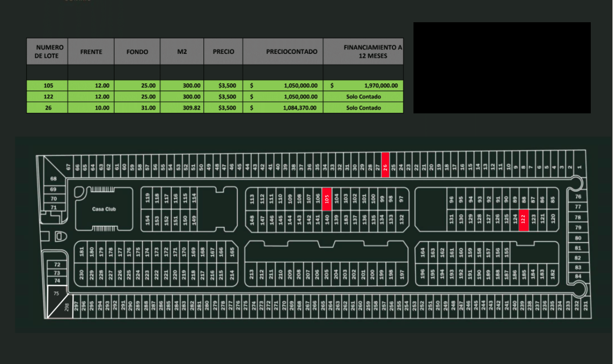
Task: Click the FONDO column header
Action: [x=137, y=52]
